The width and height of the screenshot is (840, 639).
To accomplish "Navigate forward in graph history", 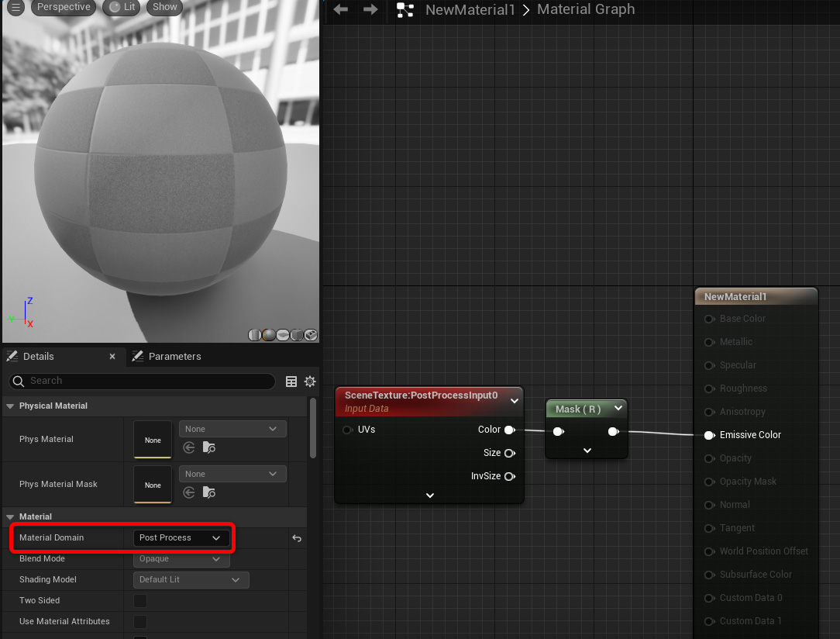I will pyautogui.click(x=370, y=9).
